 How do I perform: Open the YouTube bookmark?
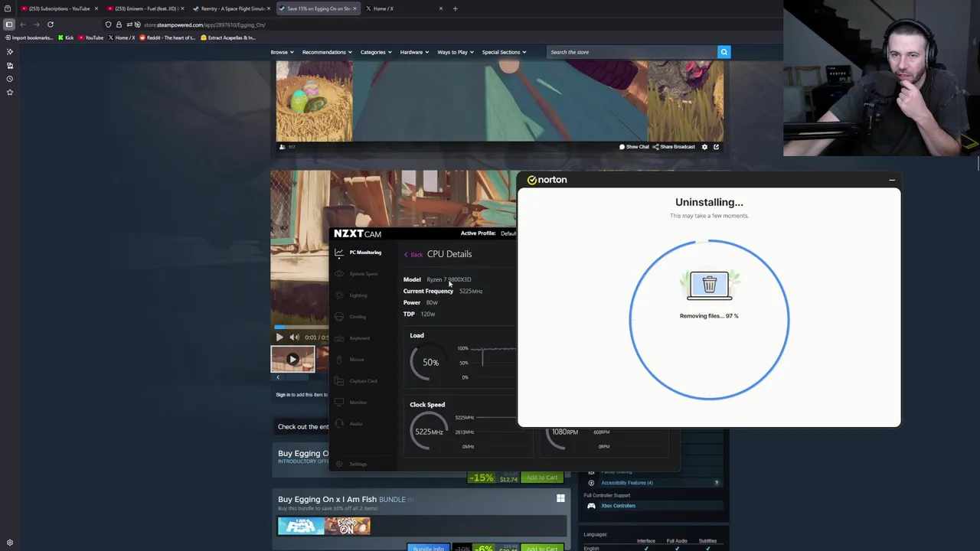coord(90,37)
